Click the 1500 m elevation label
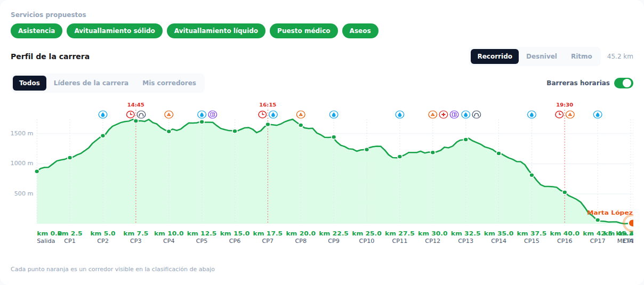The height and width of the screenshot is (285, 644). [x=22, y=133]
